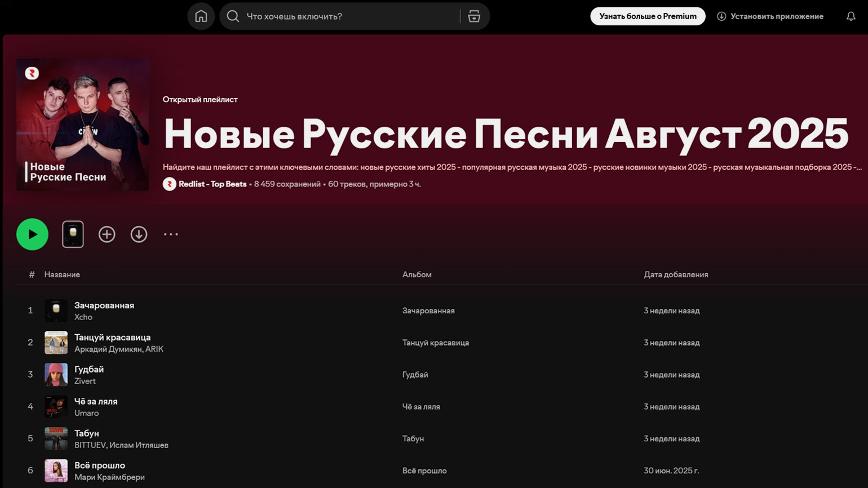The image size is (868, 488).
Task: Open the artist BITTUEV
Action: (90, 446)
